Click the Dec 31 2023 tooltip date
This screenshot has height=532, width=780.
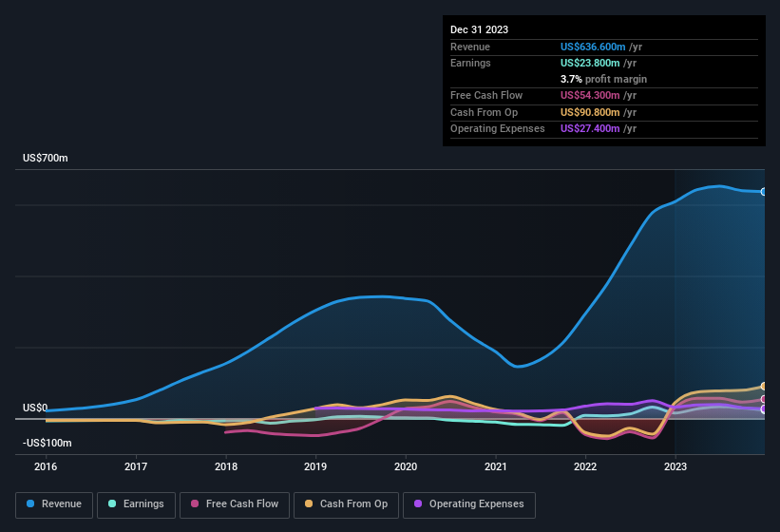pyautogui.click(x=479, y=29)
